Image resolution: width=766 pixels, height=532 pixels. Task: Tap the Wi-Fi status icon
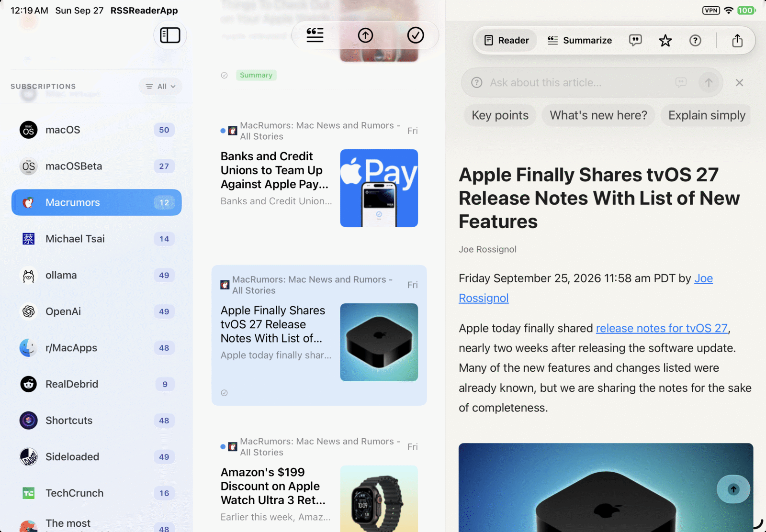(x=729, y=11)
